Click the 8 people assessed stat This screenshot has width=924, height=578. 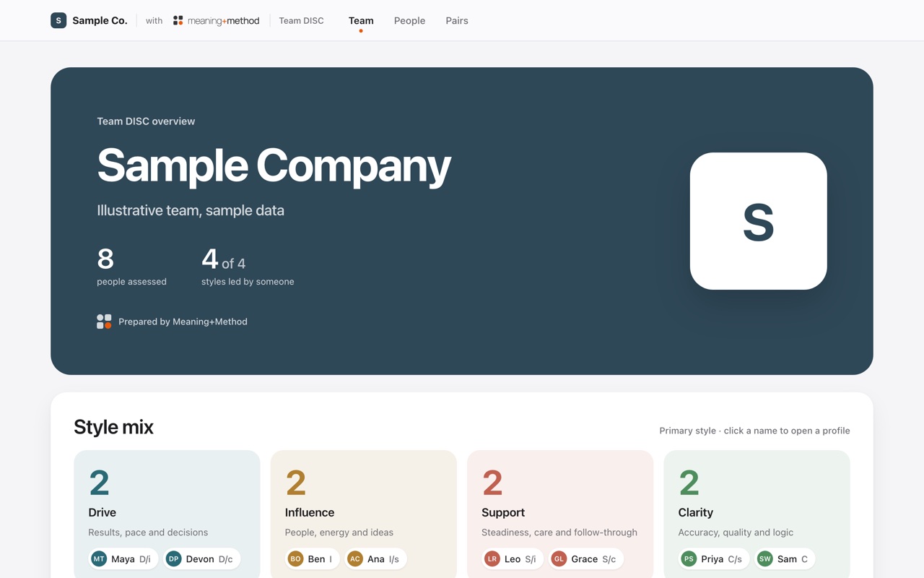click(131, 267)
